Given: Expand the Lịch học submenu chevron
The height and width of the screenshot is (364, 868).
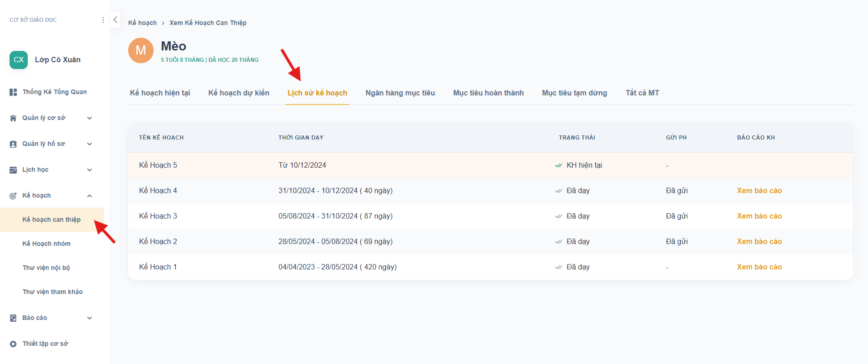Looking at the screenshot, I should 90,170.
